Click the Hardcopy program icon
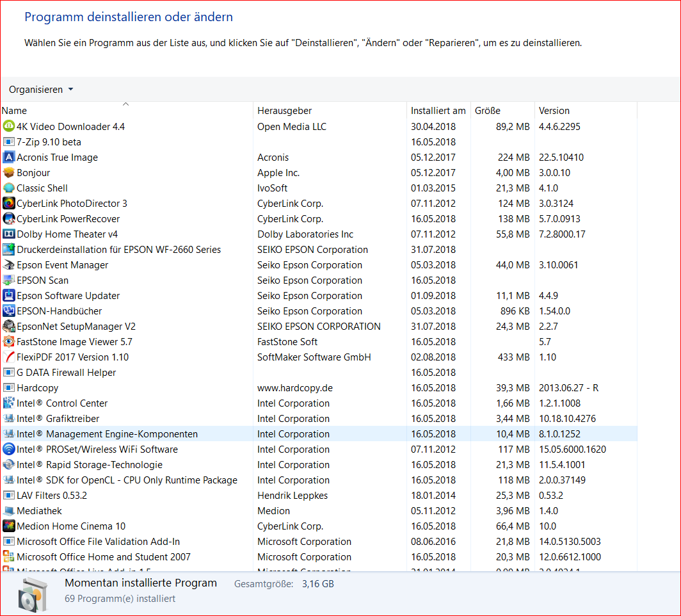This screenshot has width=681, height=616. tap(9, 388)
